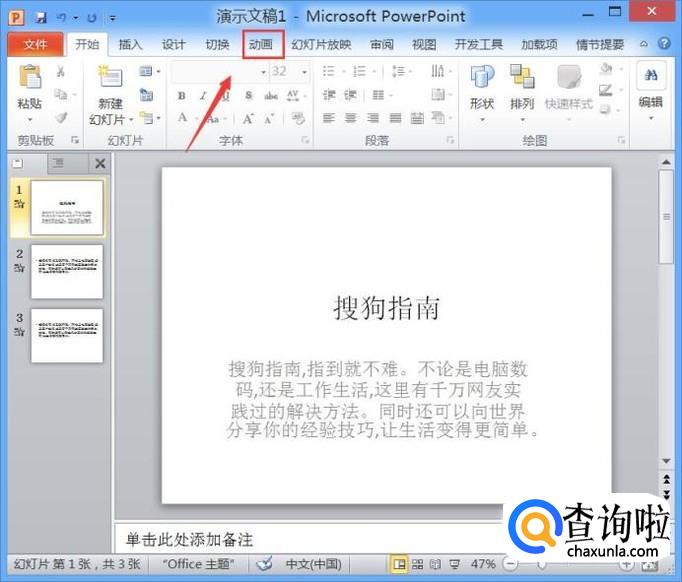Open the slide layout dropdown
The image size is (682, 582).
[149, 71]
